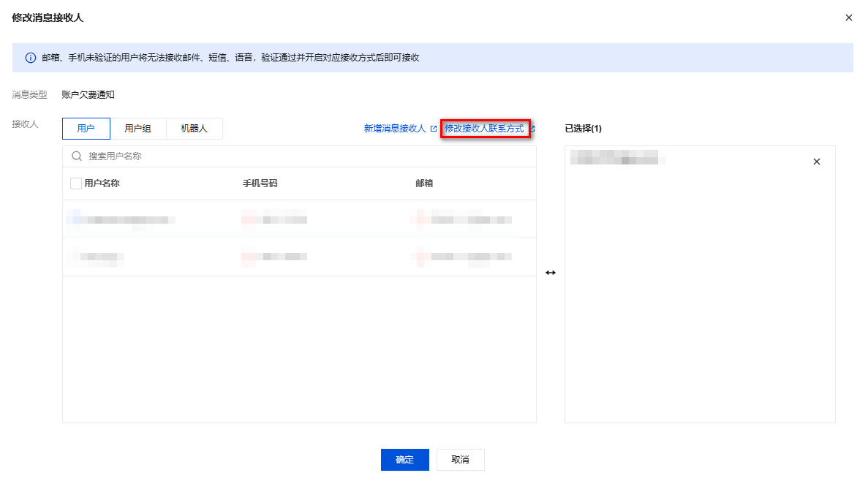Switch to the 用户组 tab
The height and width of the screenshot is (481, 868).
[137, 129]
